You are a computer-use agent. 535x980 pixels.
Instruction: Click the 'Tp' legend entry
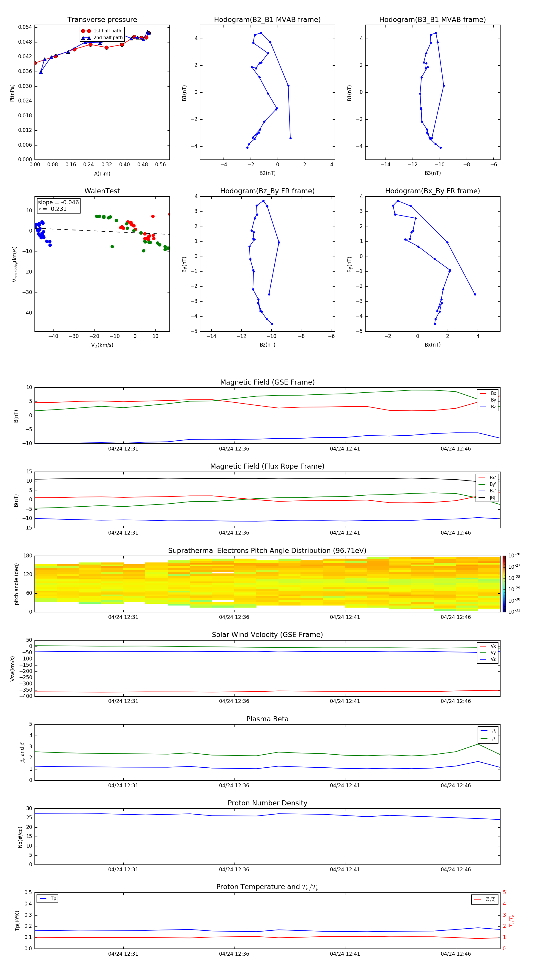(x=48, y=899)
